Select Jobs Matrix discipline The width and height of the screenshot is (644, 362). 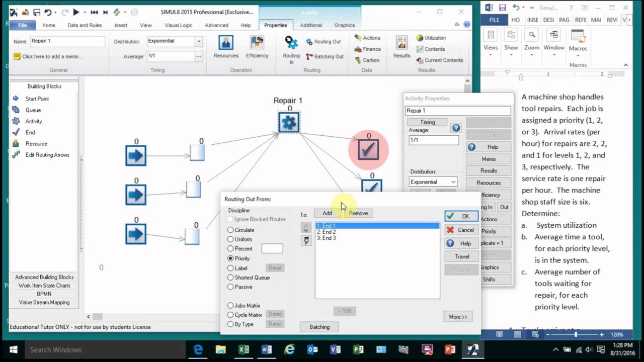[x=230, y=305]
